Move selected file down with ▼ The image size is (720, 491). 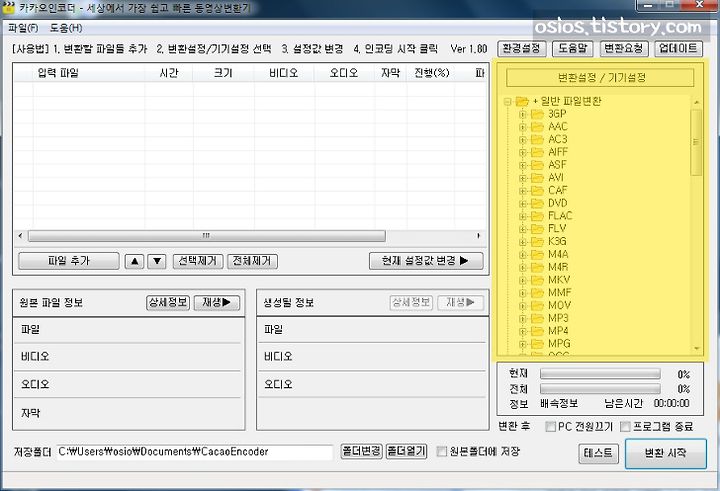tap(157, 261)
